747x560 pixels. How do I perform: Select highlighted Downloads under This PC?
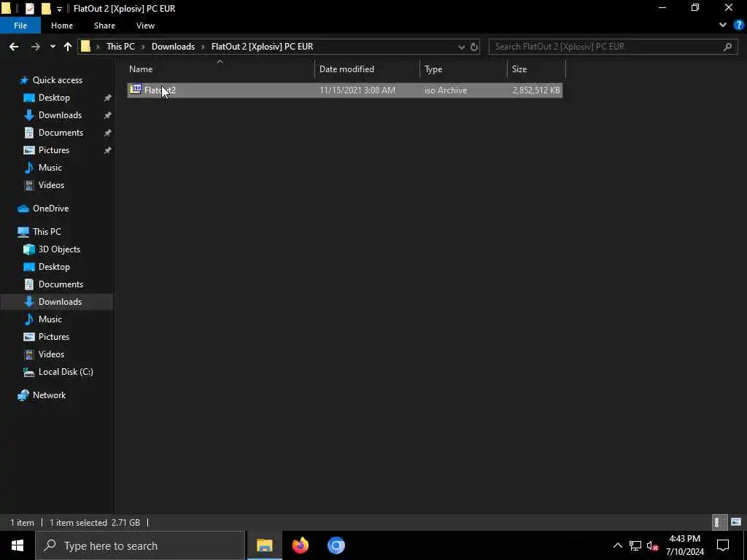[60, 302]
